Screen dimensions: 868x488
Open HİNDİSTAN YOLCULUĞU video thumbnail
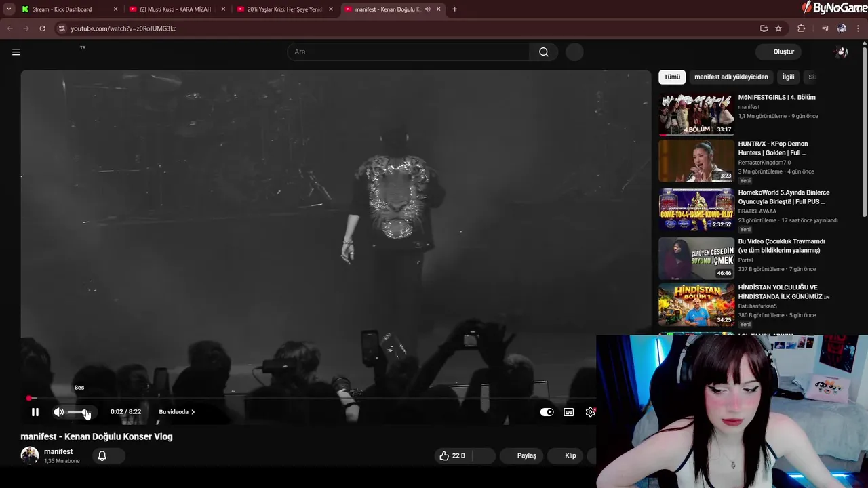point(696,304)
